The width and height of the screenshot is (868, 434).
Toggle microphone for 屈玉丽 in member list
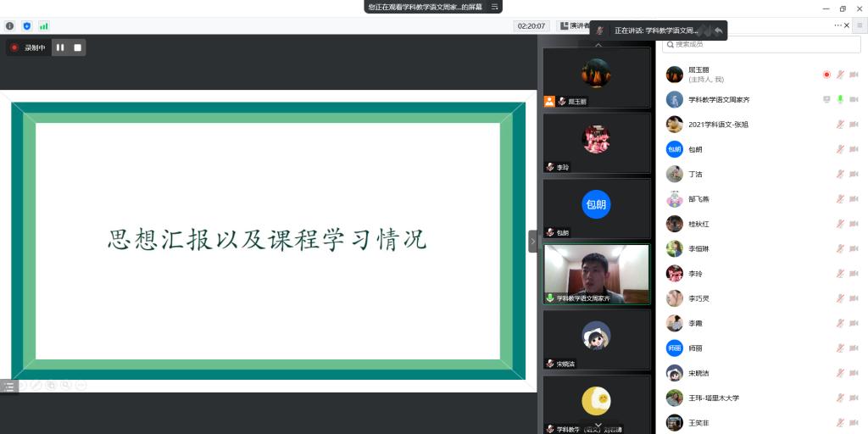840,75
